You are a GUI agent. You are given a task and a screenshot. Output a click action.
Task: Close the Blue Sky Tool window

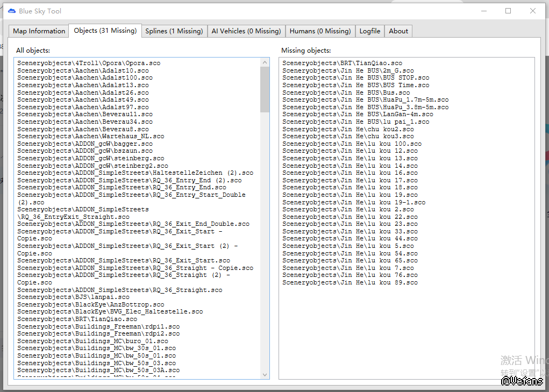(533, 11)
